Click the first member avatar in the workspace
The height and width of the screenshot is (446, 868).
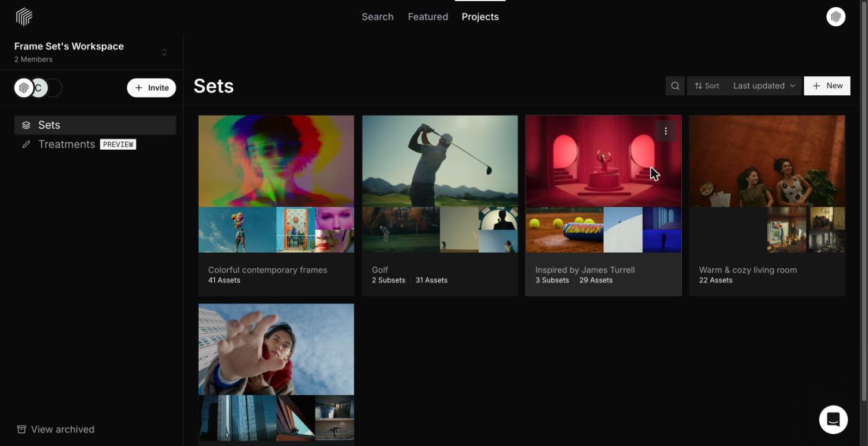tap(24, 88)
